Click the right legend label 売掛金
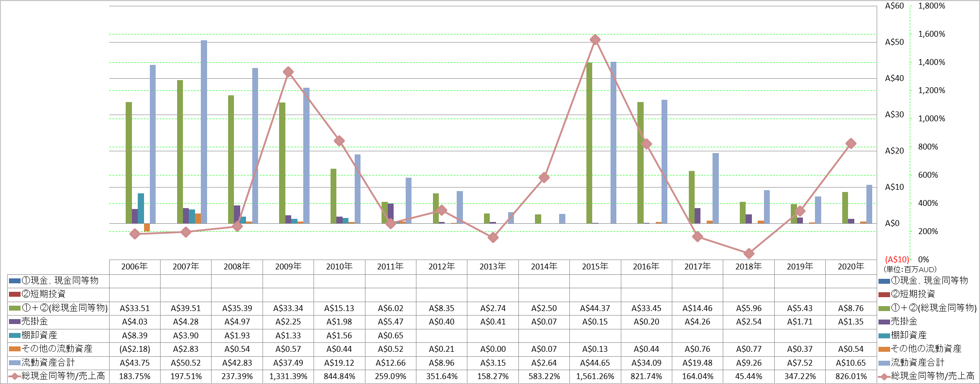980x384 pixels. coord(904,321)
